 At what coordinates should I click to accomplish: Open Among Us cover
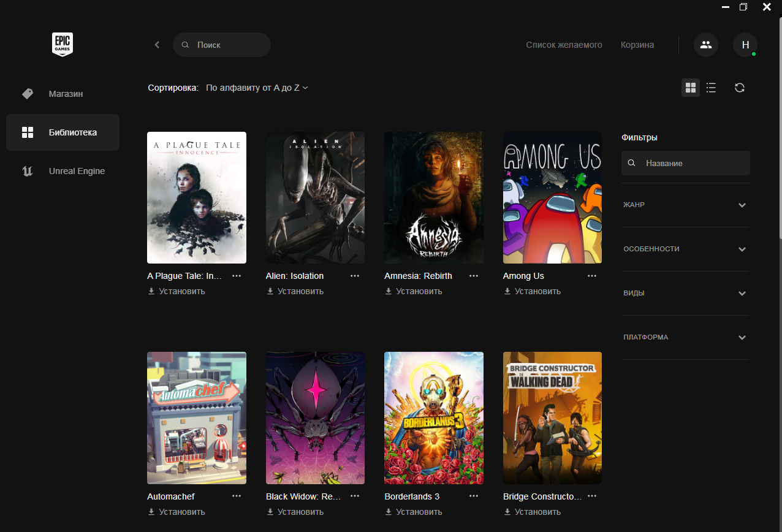(552, 197)
